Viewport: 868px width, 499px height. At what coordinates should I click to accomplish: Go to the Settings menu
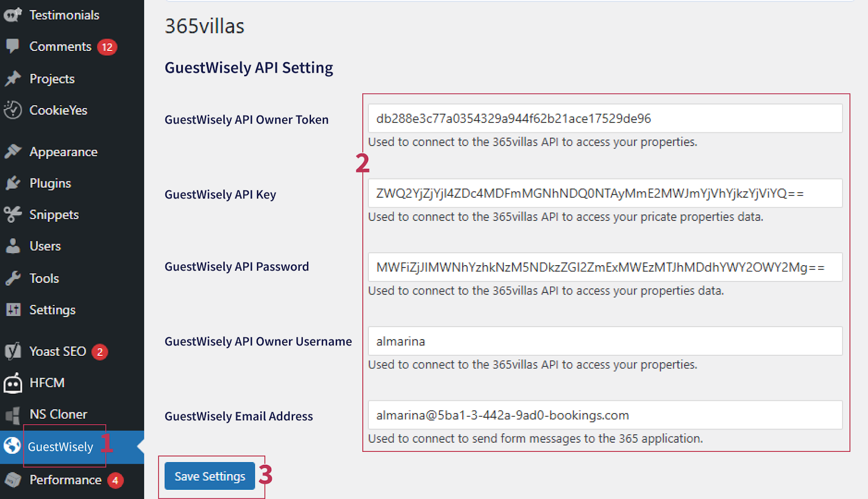pos(52,310)
